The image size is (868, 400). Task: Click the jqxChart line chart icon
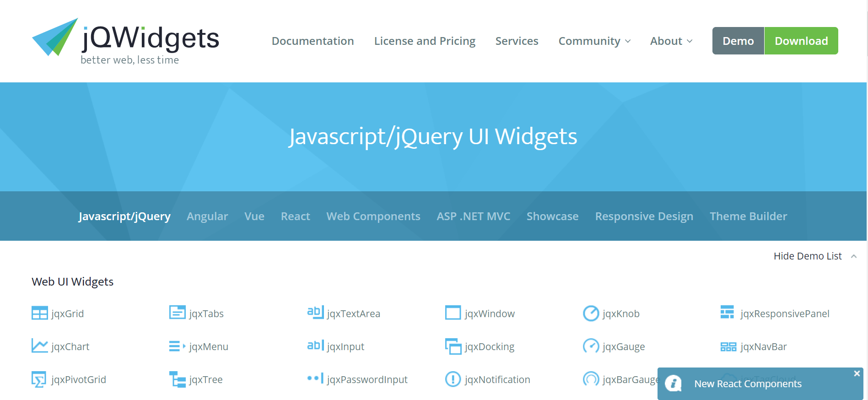click(39, 346)
